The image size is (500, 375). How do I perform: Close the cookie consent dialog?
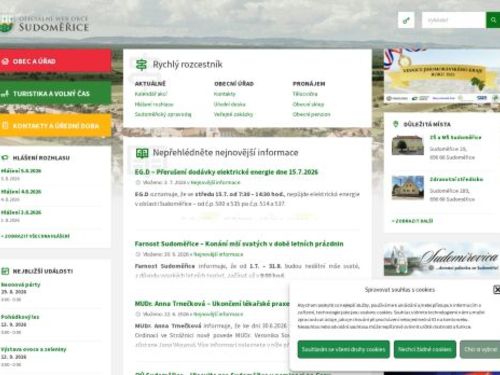click(497, 289)
